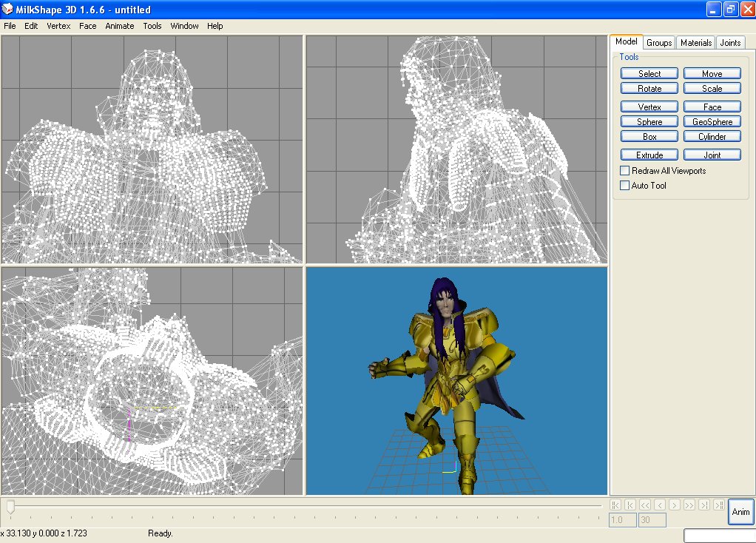Open the Joints tab

click(730, 43)
